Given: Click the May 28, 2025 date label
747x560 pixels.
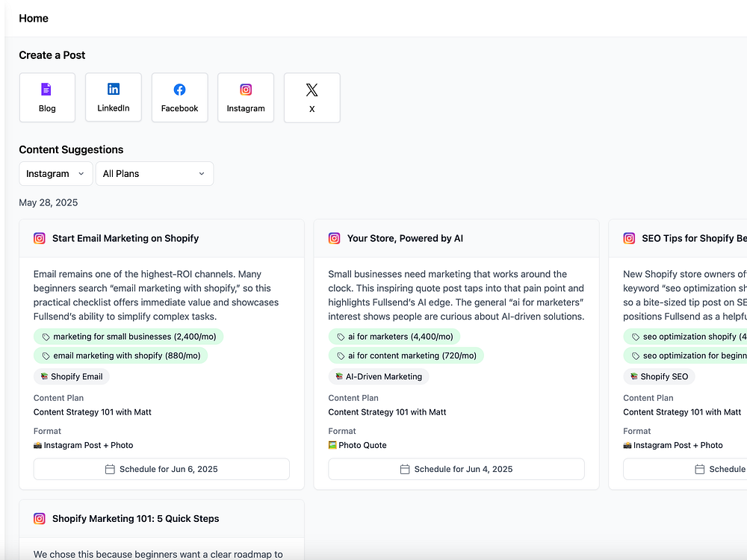Looking at the screenshot, I should (x=48, y=202).
